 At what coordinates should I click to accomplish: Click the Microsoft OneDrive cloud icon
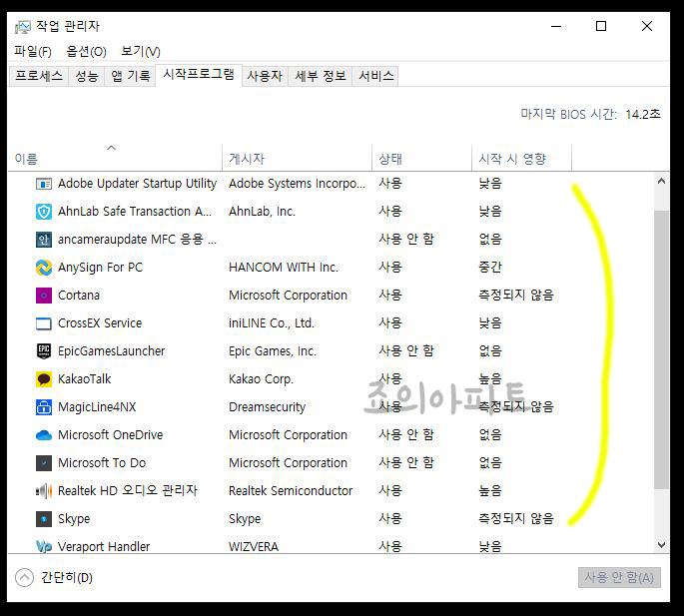coord(44,435)
